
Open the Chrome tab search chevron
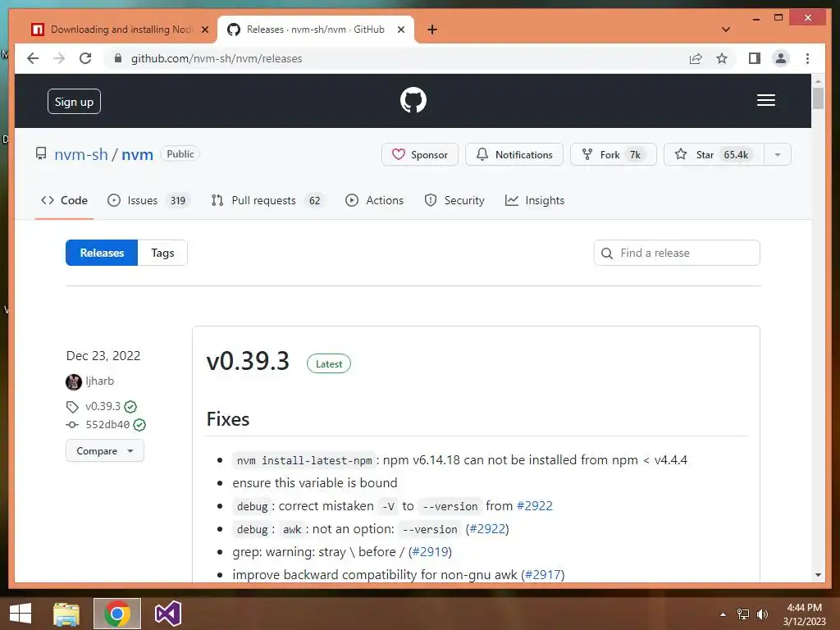pyautogui.click(x=725, y=30)
